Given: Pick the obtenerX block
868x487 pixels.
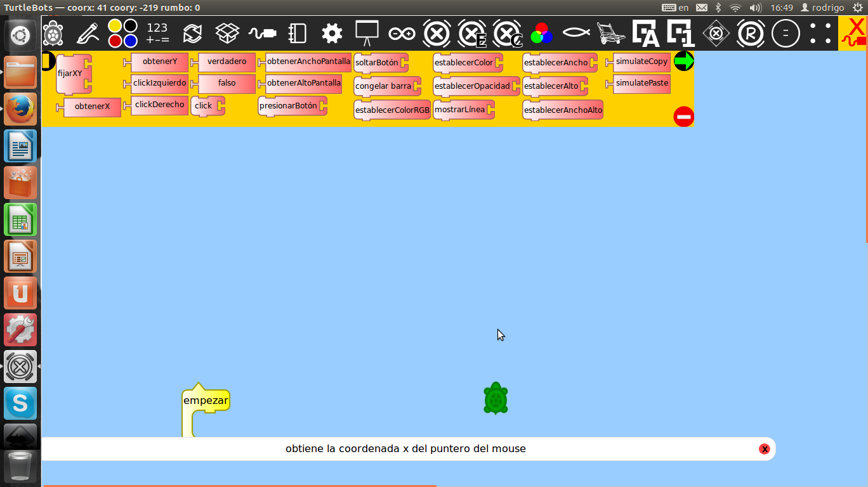Looking at the screenshot, I should (x=89, y=107).
